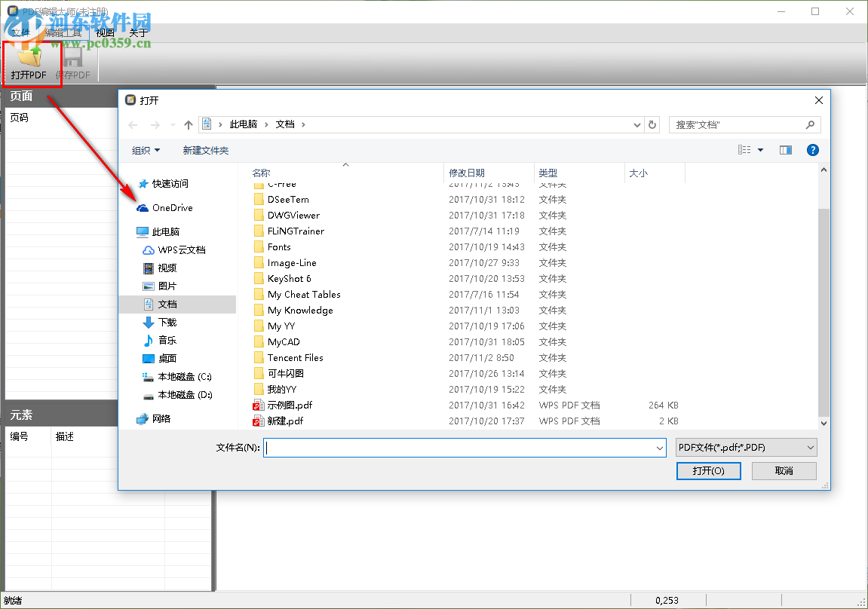Refresh the folder view with the refresh icon
Screen dimensions: 868x609
click(x=652, y=124)
